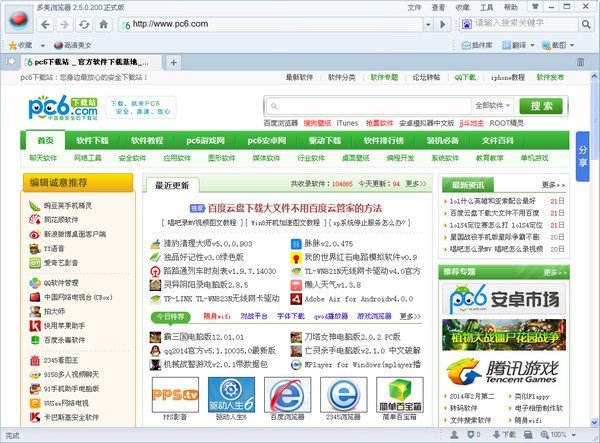600x443 pixels.
Task: Expand the address bar history dropdown
Action: pos(428,25)
